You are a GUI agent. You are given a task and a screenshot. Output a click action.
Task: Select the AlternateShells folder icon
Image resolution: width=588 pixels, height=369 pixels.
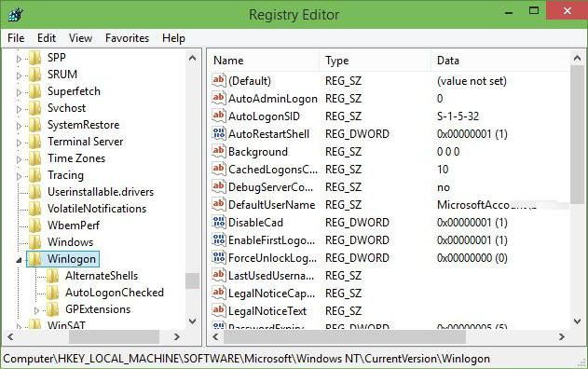coord(53,276)
